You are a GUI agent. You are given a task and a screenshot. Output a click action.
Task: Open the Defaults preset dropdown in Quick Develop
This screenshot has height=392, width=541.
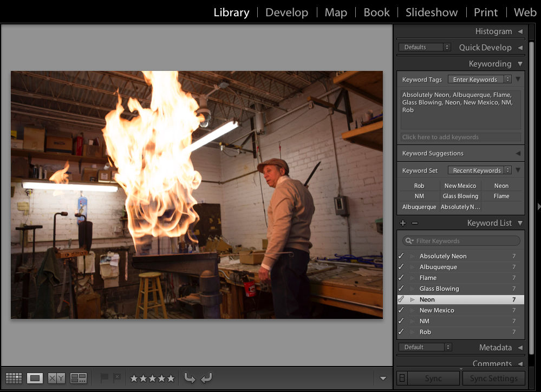425,47
